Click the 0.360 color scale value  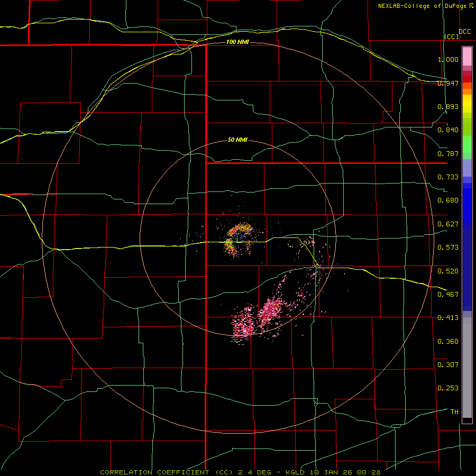click(448, 342)
